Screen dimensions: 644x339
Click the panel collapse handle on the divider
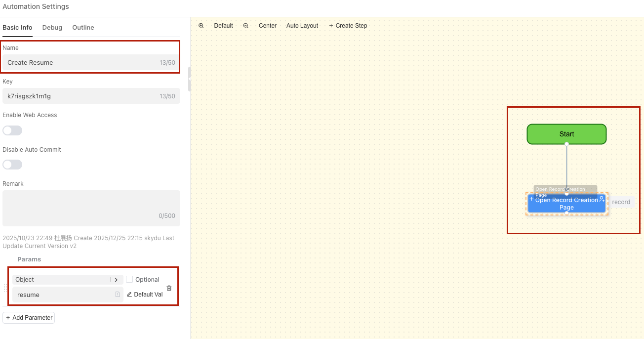pyautogui.click(x=190, y=79)
